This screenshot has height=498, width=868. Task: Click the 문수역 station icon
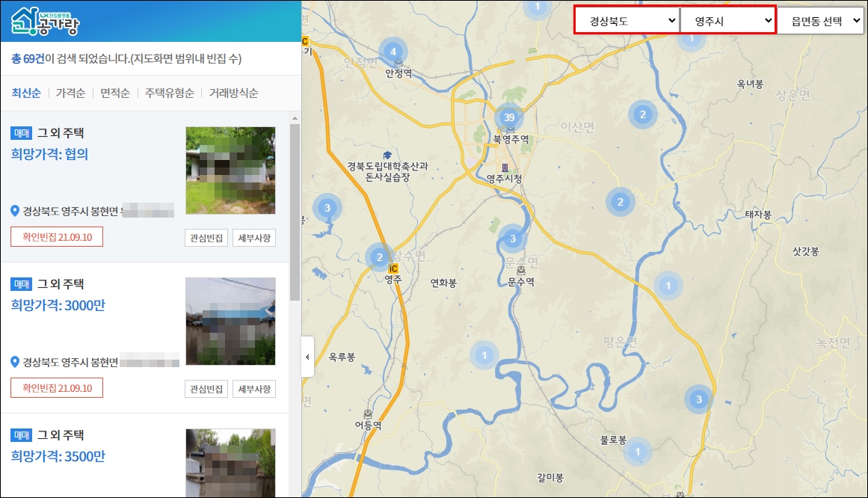point(521,271)
